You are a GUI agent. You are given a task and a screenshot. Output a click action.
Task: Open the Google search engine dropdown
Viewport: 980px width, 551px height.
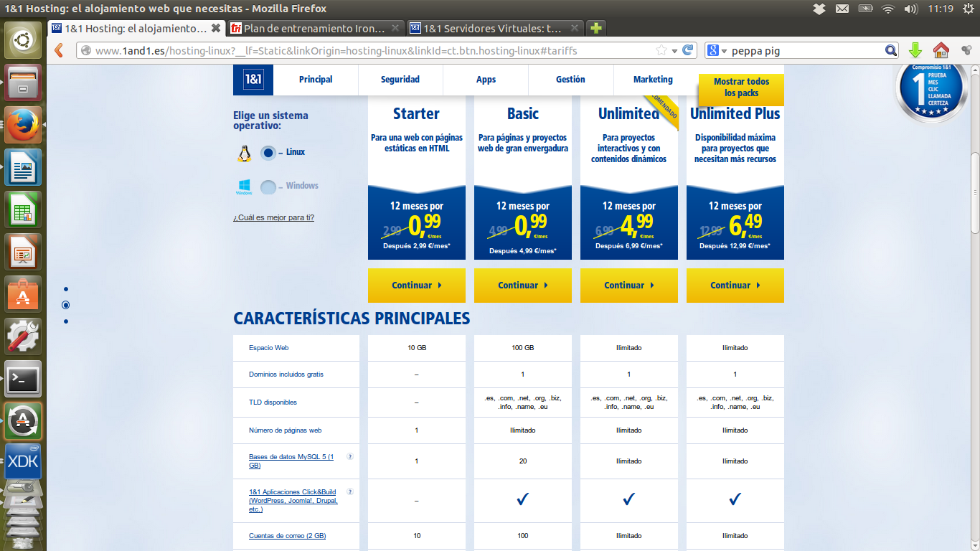pos(717,50)
